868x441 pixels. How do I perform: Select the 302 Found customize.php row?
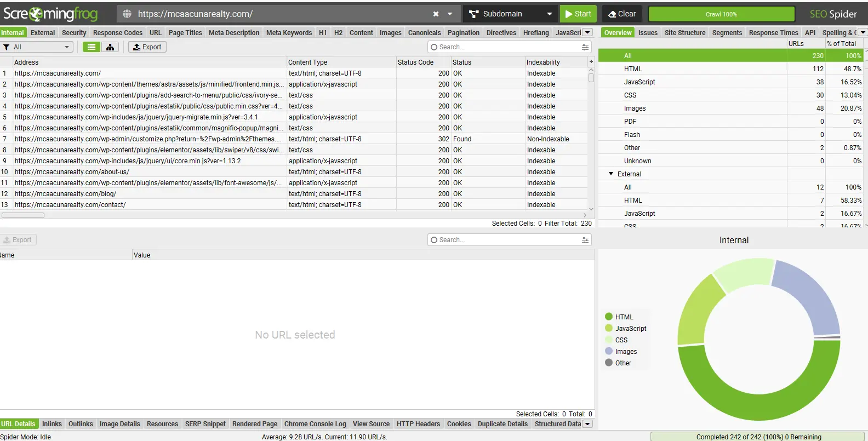[x=294, y=139]
